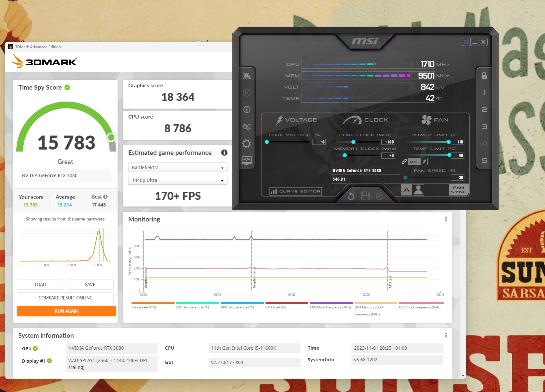Click the Fan Speed slider handle

tap(405, 178)
